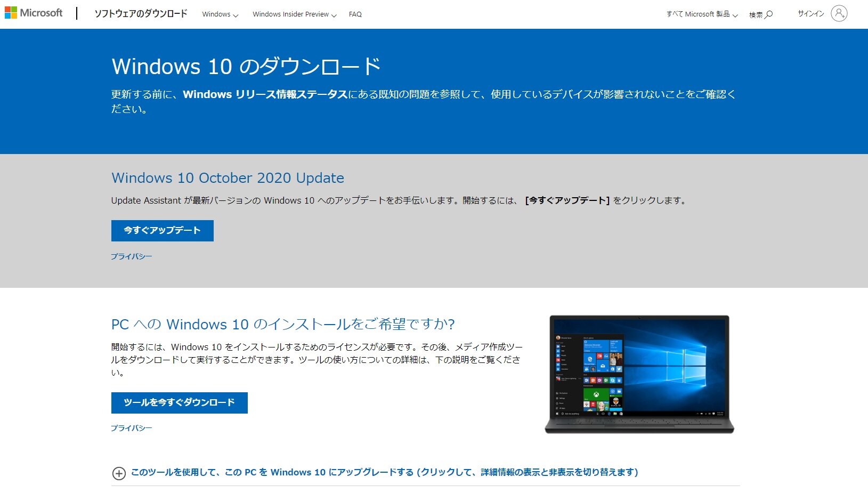
Task: Click the Windows 10 October 2020 Update heading
Action: [228, 178]
